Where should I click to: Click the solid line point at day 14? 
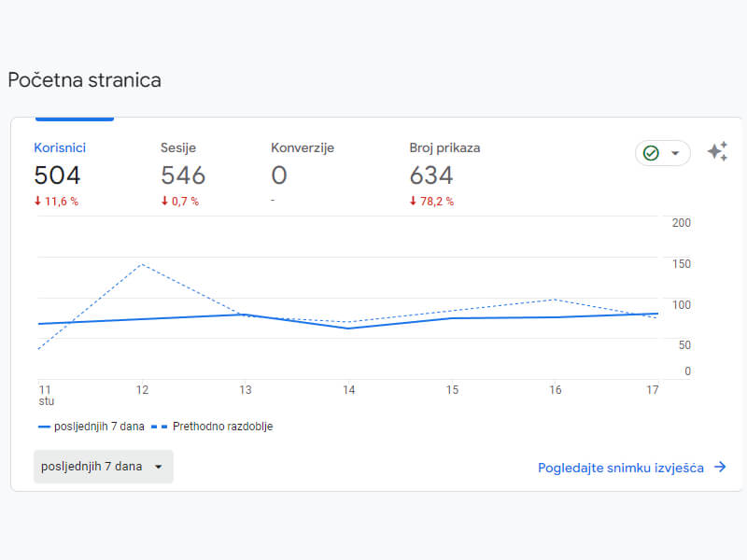[348, 328]
